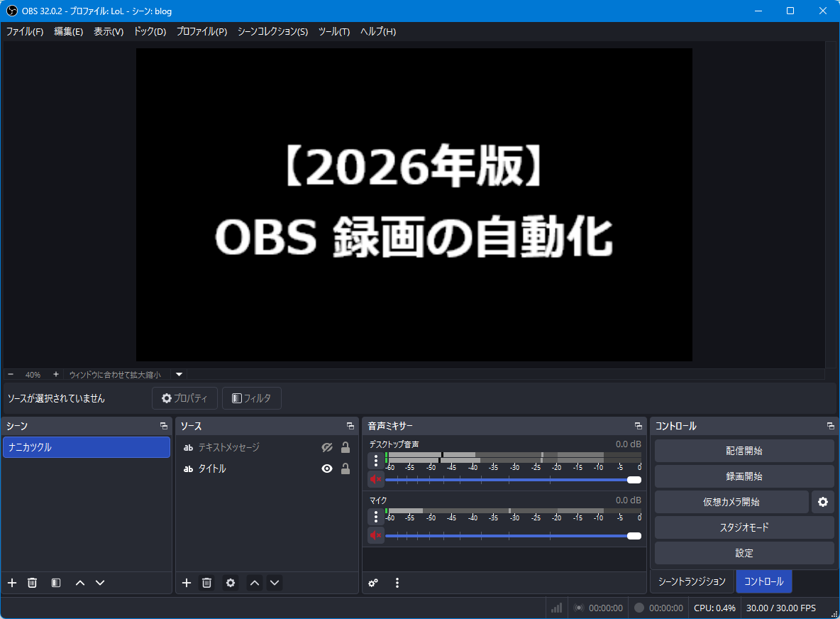
Task: Open マイク options via three-dot menu
Action: coord(375,516)
